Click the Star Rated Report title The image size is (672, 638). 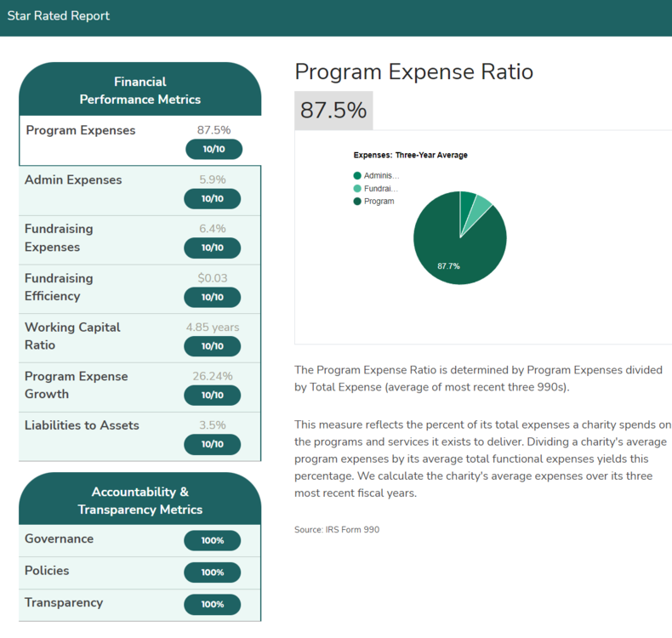click(x=59, y=16)
